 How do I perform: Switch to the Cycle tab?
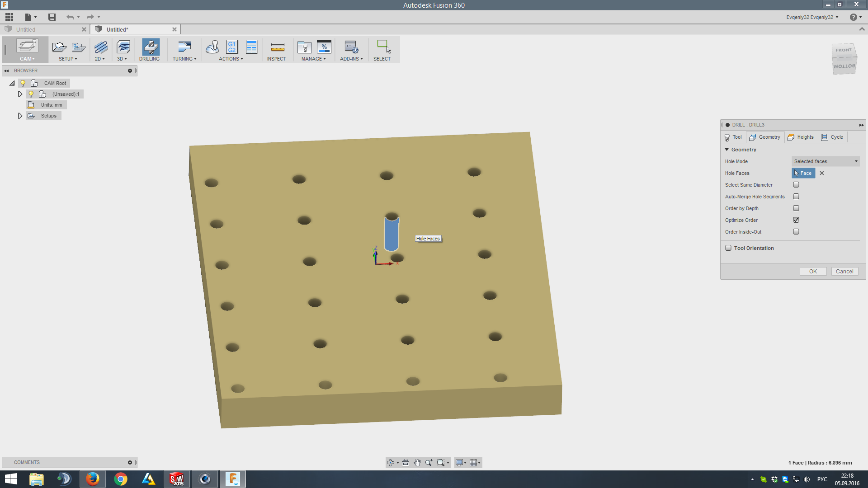(x=832, y=137)
